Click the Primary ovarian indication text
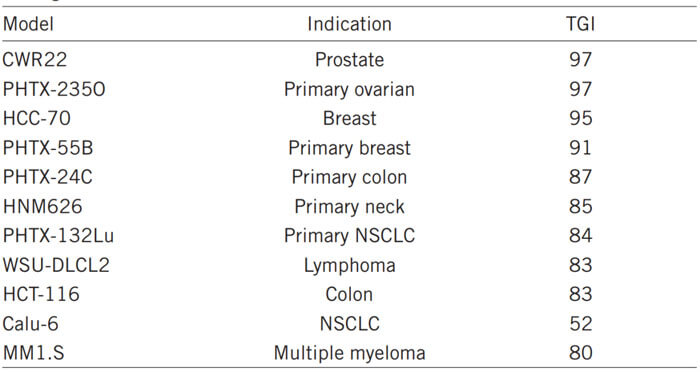This screenshot has height=372, width=700. click(x=349, y=90)
